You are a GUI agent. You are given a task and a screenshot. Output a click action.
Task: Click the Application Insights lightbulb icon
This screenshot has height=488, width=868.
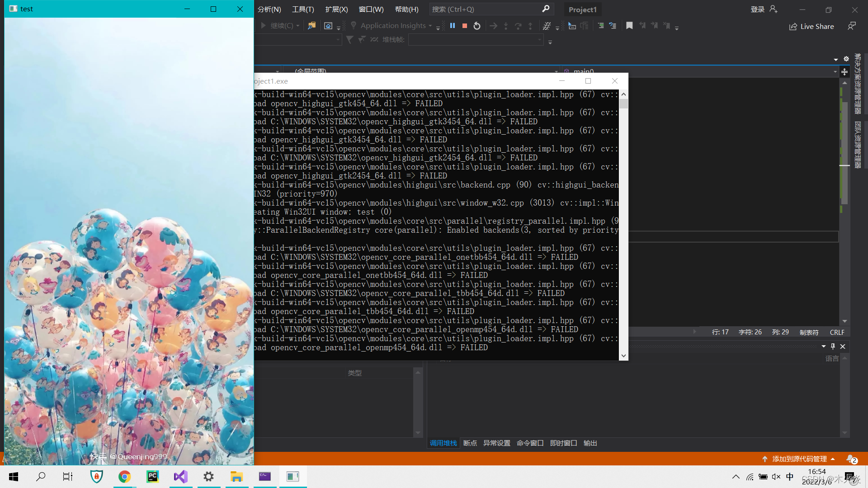(354, 25)
